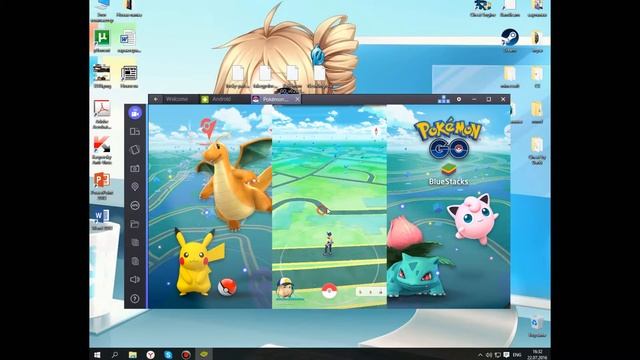The image size is (640, 360).
Task: Open the action center notification icon
Action: (506, 355)
